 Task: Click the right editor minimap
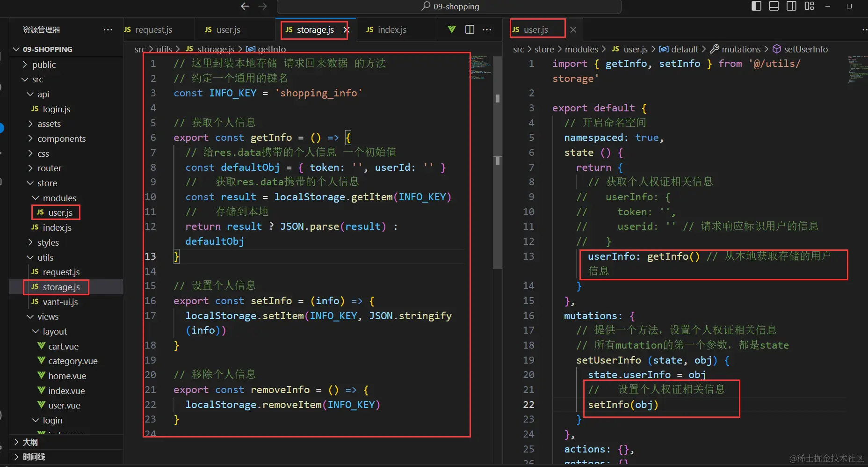tap(857, 69)
